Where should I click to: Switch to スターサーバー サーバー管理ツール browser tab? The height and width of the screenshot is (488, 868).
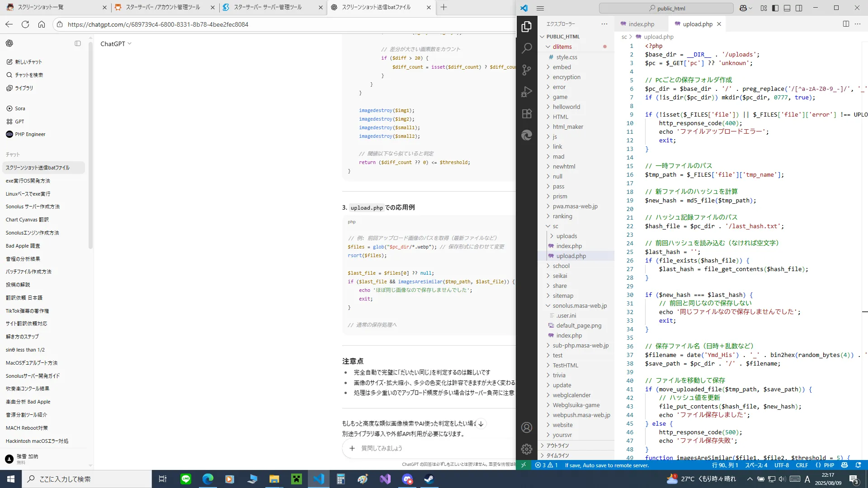click(x=267, y=7)
